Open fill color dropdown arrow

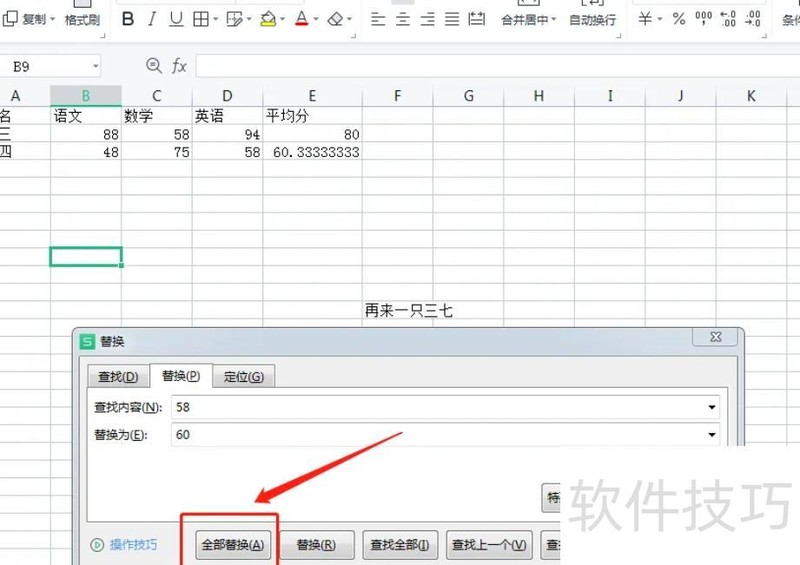point(282,19)
